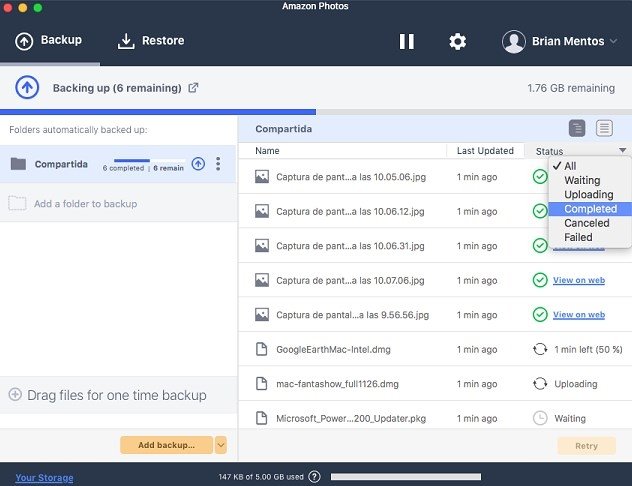
Task: Click green completed checkmark for Captura 9.56.56.jpg
Action: [540, 314]
